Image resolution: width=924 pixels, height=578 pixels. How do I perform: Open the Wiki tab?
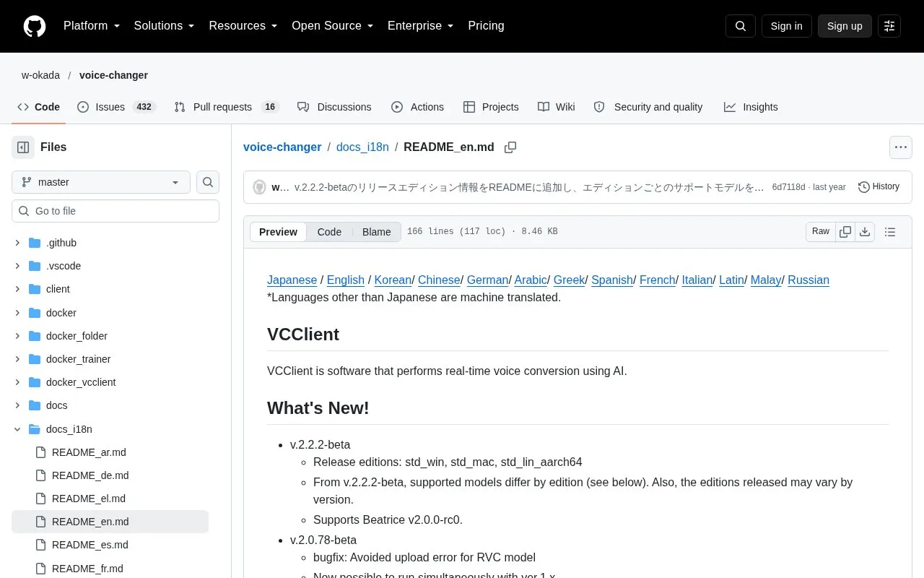[x=557, y=107]
